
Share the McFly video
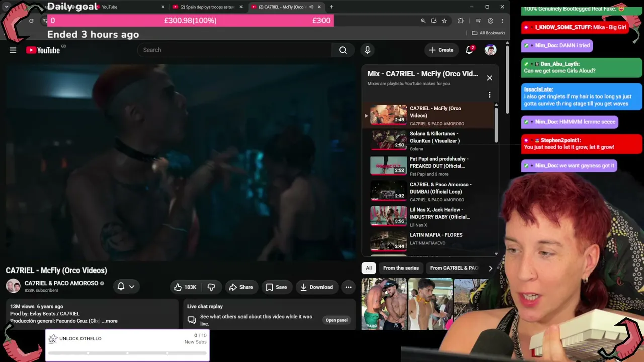[240, 287]
